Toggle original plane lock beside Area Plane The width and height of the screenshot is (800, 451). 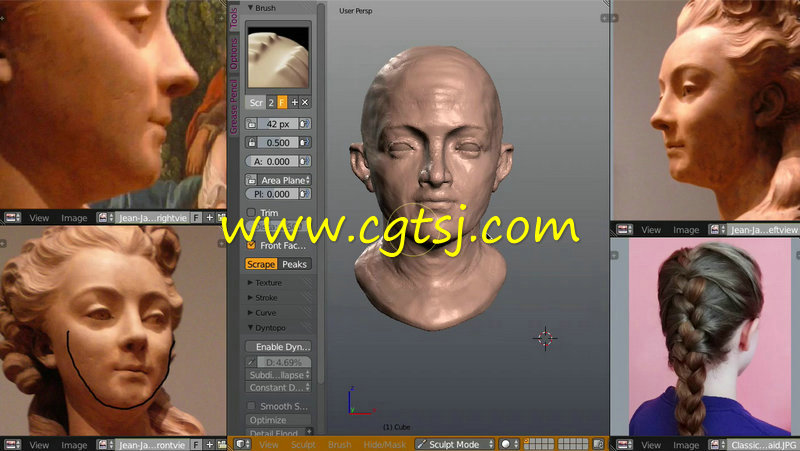tap(252, 180)
